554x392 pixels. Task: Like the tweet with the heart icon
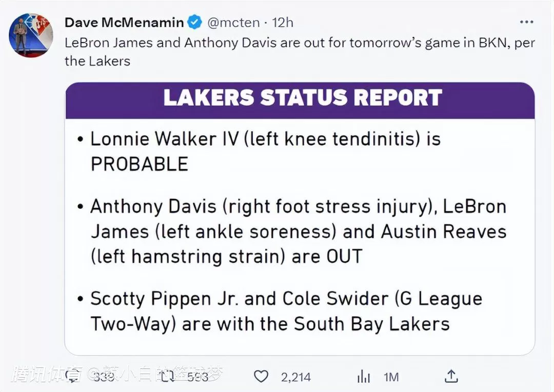click(261, 377)
